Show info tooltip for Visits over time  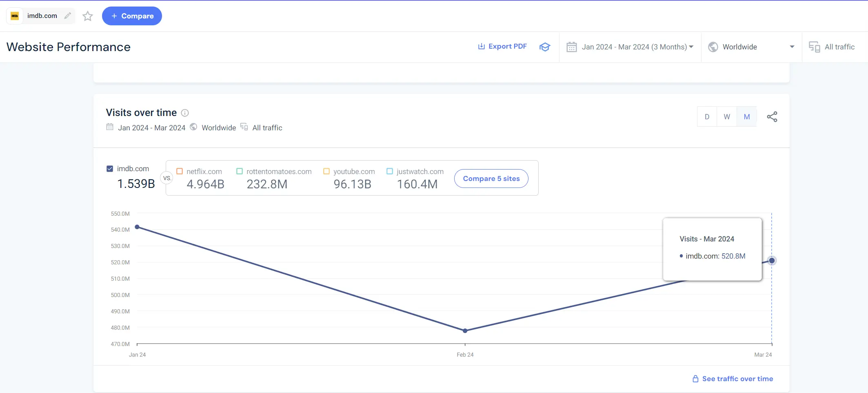click(185, 113)
